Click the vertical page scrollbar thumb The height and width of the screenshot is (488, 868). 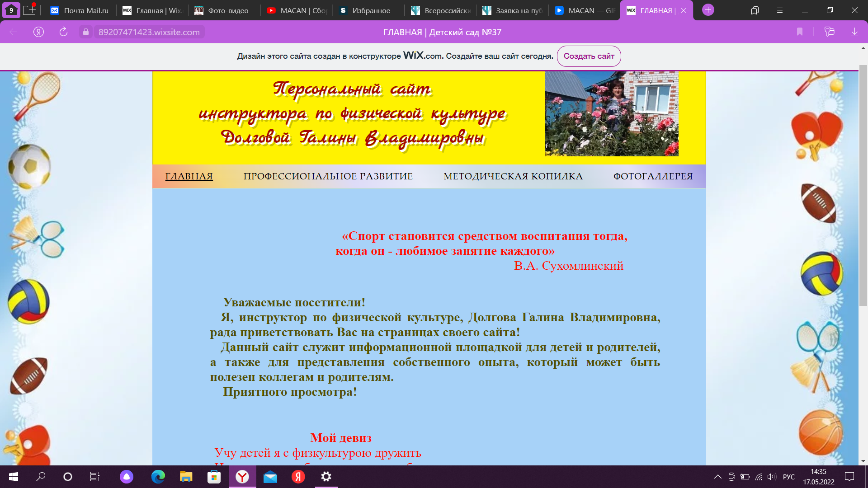point(863,185)
